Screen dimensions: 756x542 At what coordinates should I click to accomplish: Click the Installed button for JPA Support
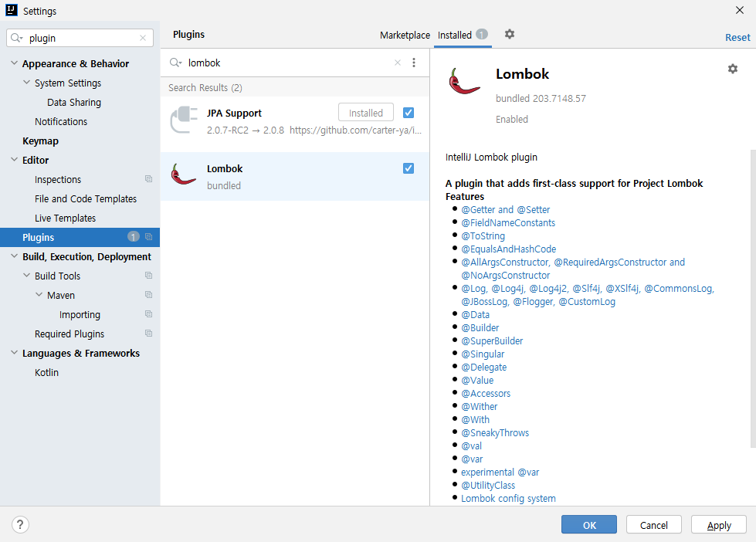366,113
